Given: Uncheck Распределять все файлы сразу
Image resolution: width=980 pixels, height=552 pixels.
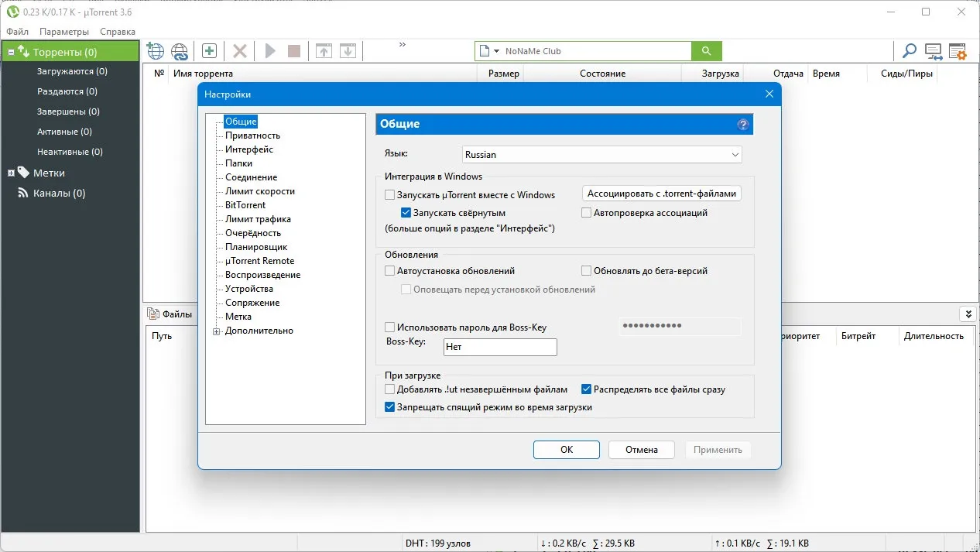Looking at the screenshot, I should click(x=587, y=389).
